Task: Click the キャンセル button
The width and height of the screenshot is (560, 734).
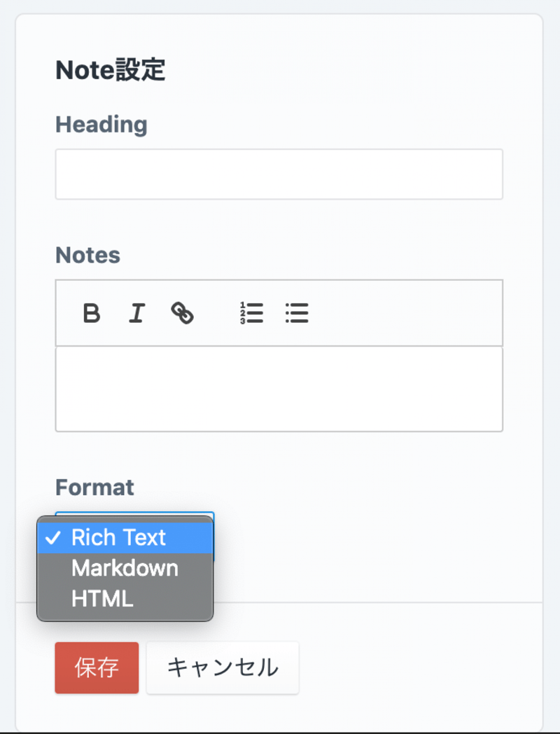Action: (223, 667)
